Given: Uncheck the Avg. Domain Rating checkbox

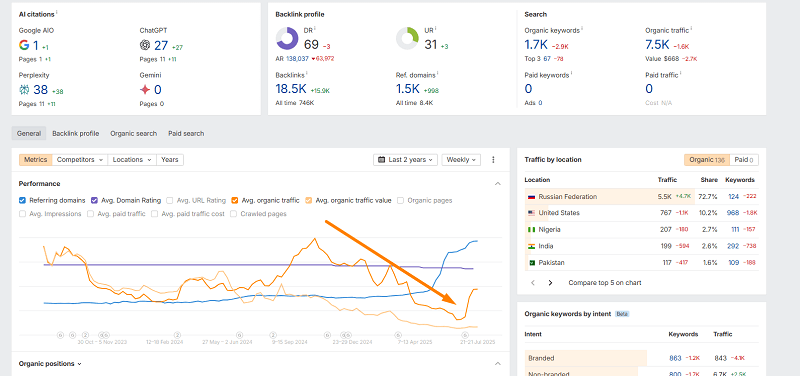Looking at the screenshot, I should point(94,200).
